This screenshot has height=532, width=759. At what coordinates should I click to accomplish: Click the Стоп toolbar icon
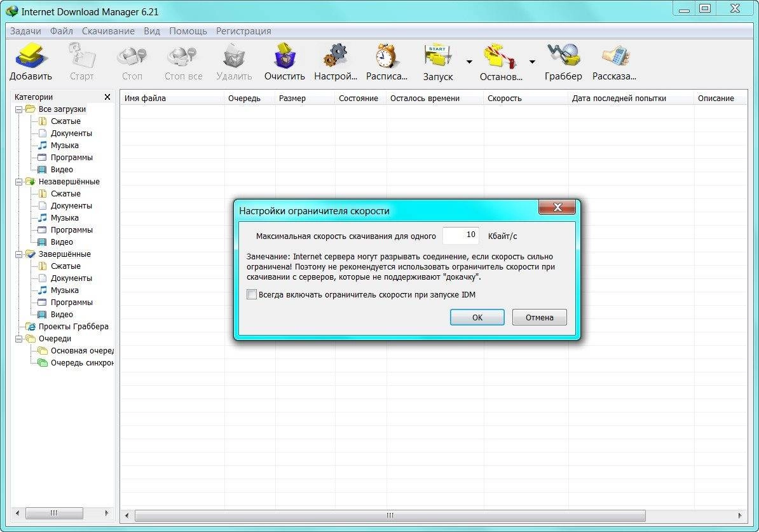coord(132,56)
